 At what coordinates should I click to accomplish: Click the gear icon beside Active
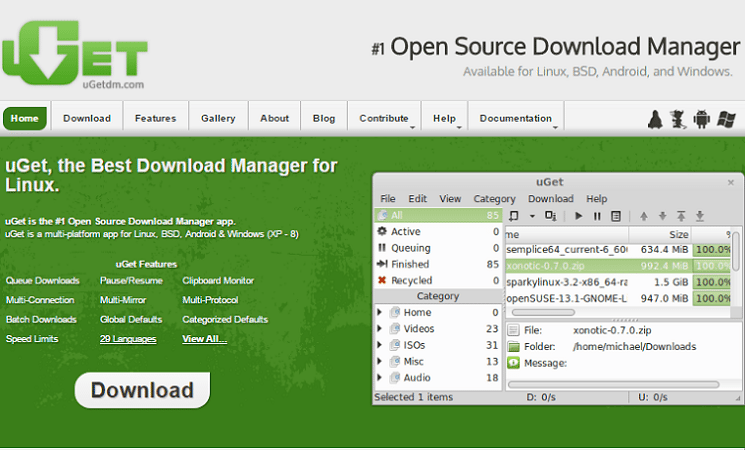coord(382,231)
